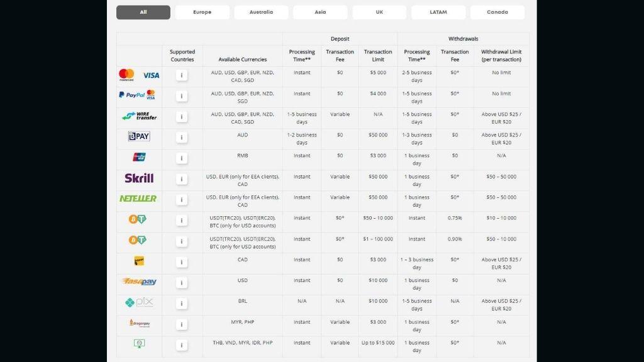The height and width of the screenshot is (362, 644).
Task: Open the Asia tab
Action: tap(320, 13)
